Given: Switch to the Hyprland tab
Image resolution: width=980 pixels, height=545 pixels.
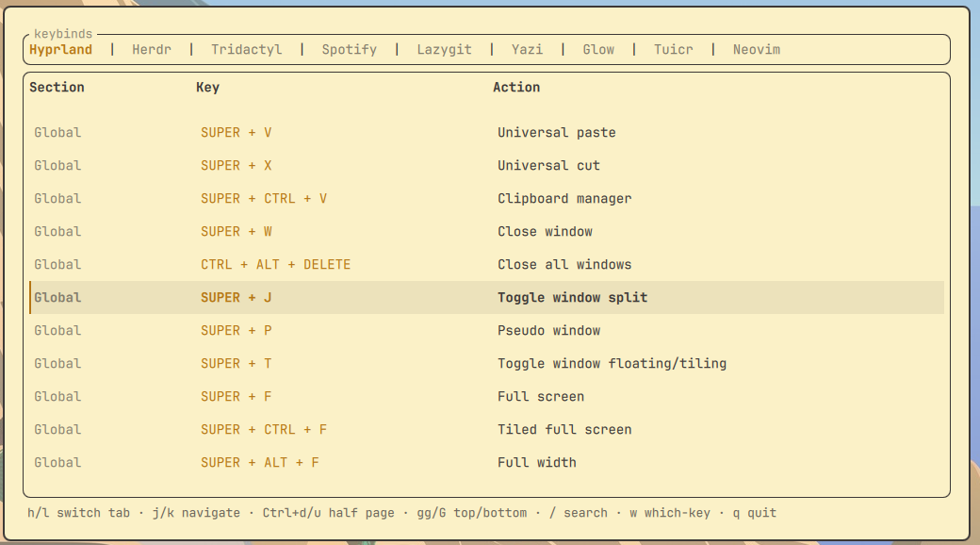Looking at the screenshot, I should [x=60, y=49].
